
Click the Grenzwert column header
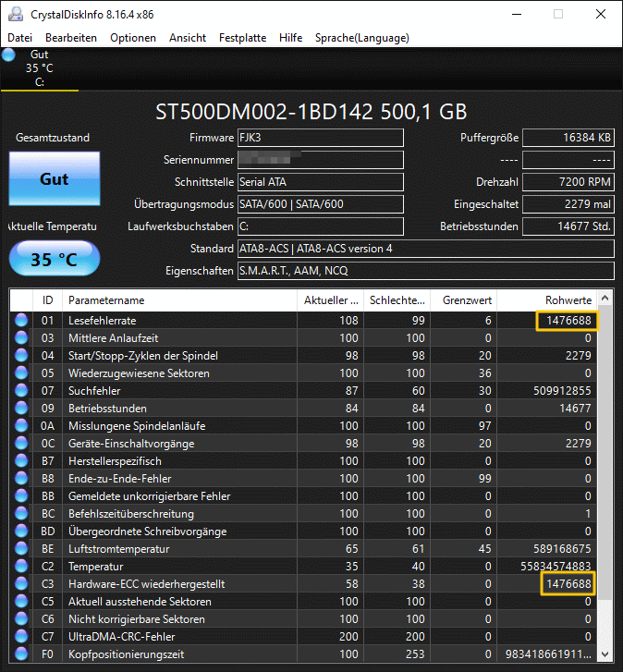click(x=464, y=300)
